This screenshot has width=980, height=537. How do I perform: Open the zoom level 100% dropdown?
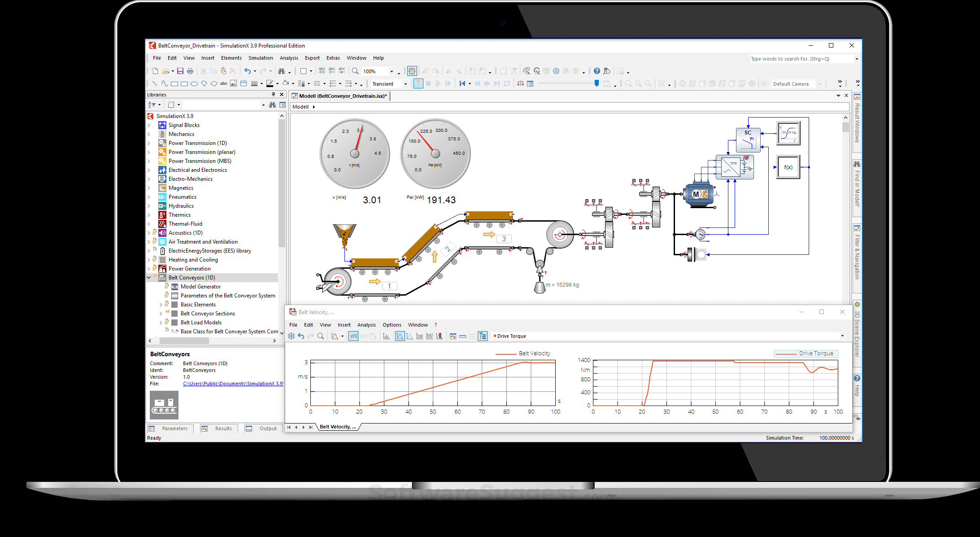coord(391,71)
